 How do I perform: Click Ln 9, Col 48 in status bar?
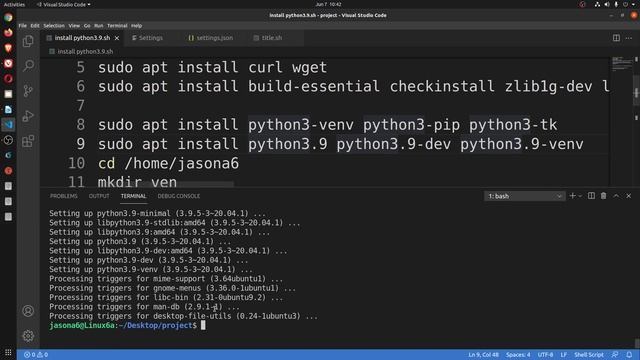pyautogui.click(x=483, y=355)
